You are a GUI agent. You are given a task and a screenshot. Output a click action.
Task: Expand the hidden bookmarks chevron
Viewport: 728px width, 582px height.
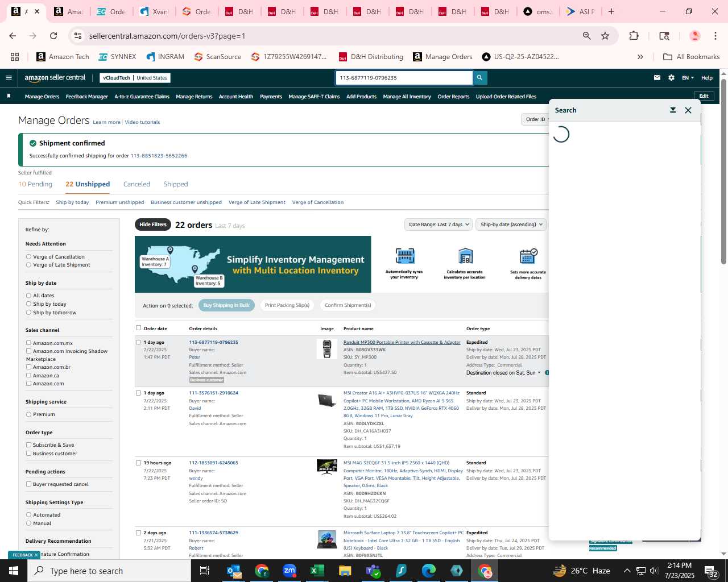click(640, 57)
